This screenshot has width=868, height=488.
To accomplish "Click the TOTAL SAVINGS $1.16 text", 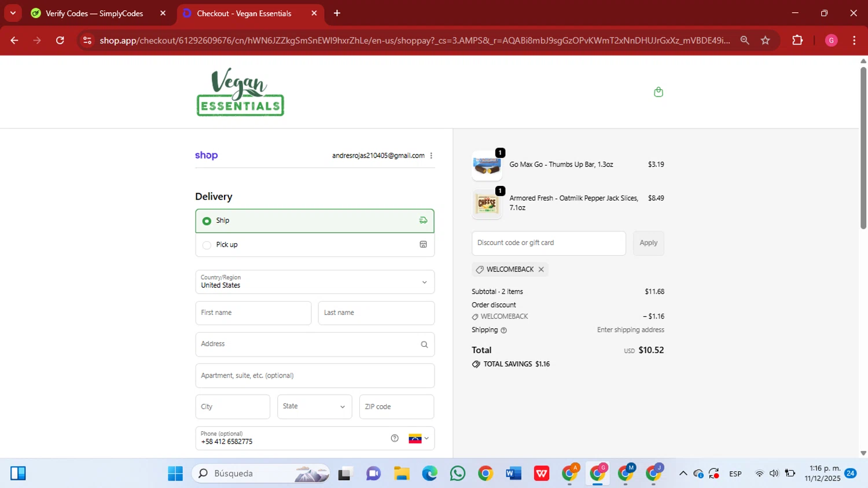I will [516, 364].
